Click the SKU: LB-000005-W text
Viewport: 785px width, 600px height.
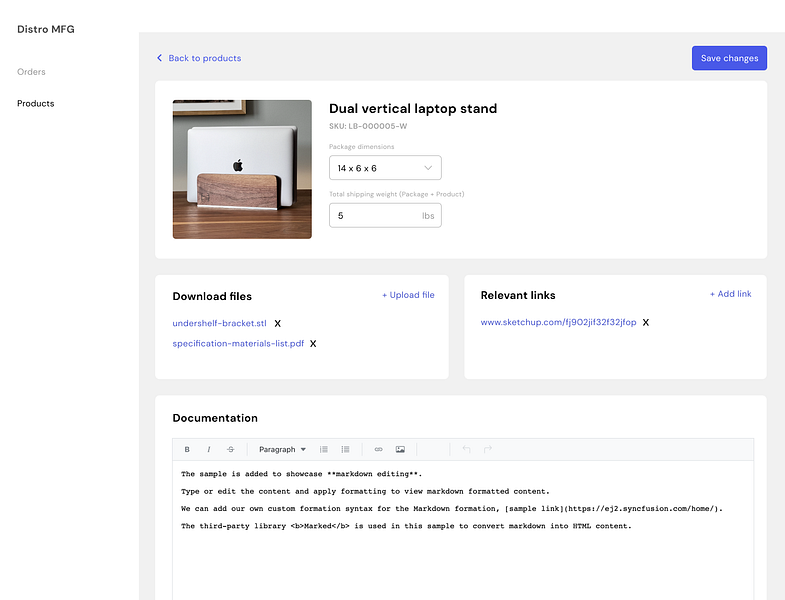click(x=368, y=126)
